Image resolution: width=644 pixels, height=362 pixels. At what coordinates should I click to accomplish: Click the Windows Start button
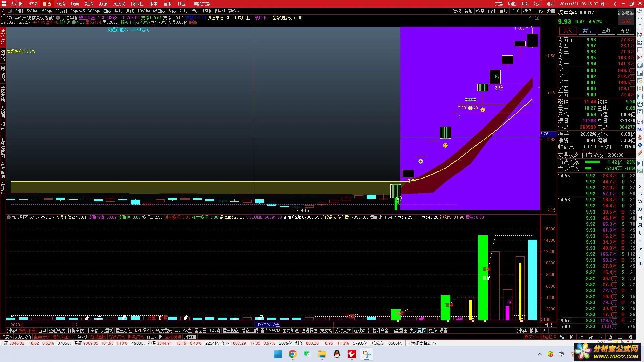(278, 354)
